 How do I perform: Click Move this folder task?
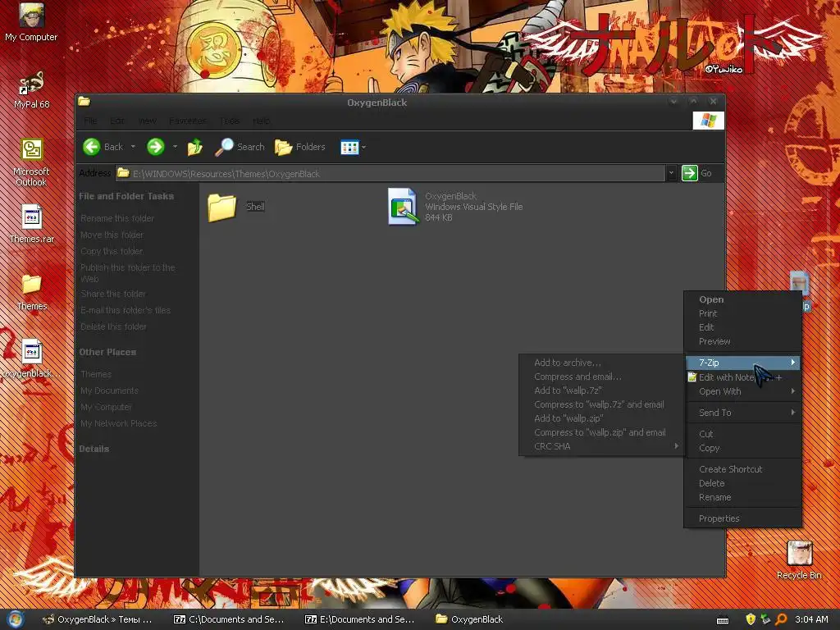click(x=112, y=235)
